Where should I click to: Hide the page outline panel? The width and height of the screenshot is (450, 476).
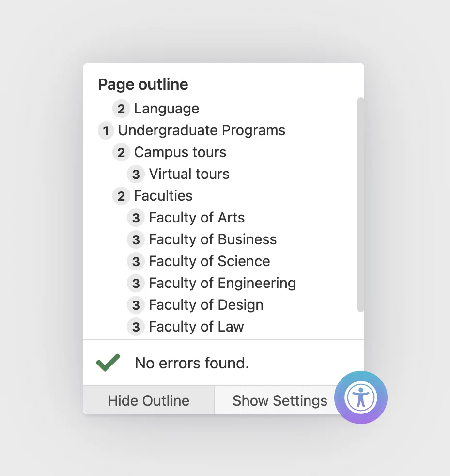coord(149,400)
